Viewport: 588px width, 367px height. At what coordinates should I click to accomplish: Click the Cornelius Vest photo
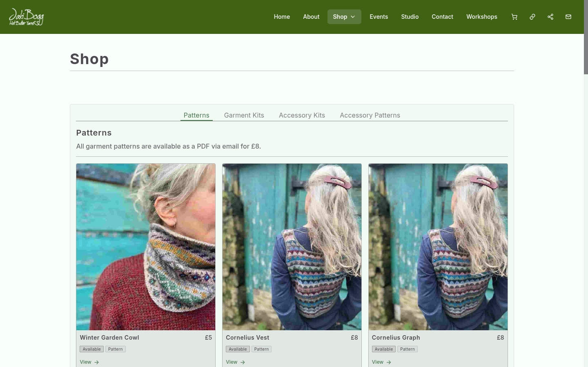pyautogui.click(x=292, y=247)
